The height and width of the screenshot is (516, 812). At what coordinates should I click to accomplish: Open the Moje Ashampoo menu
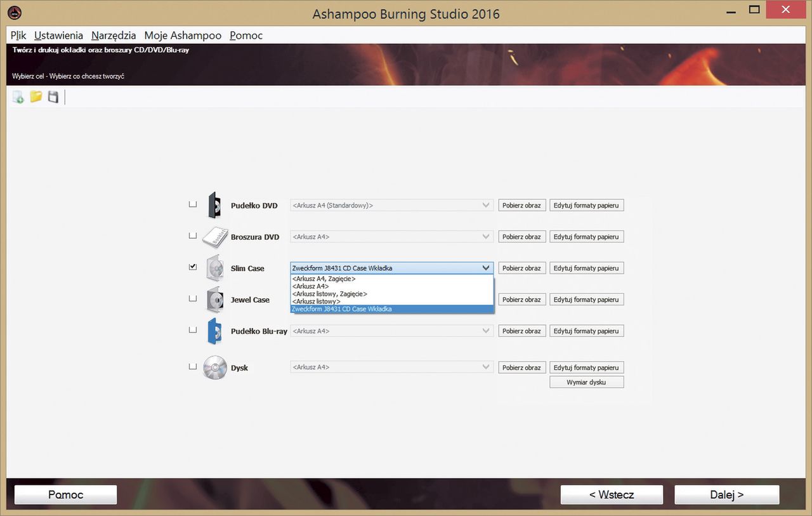[183, 36]
